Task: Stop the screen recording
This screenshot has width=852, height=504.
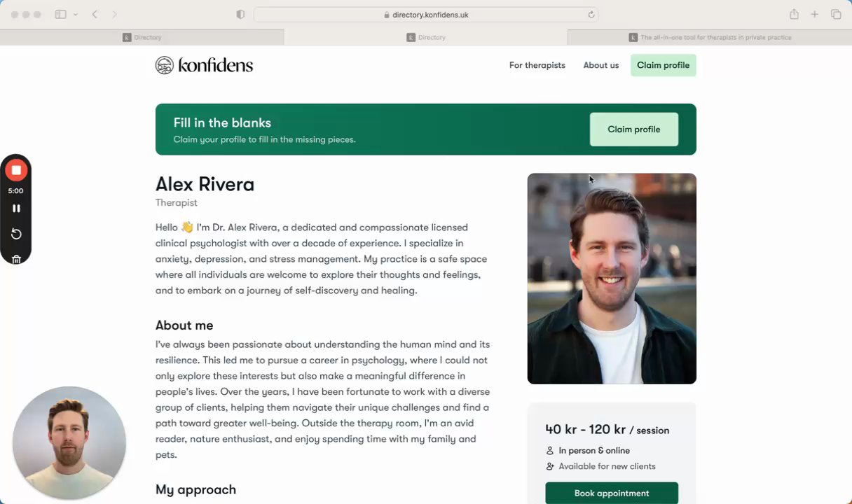Action: pos(16,170)
